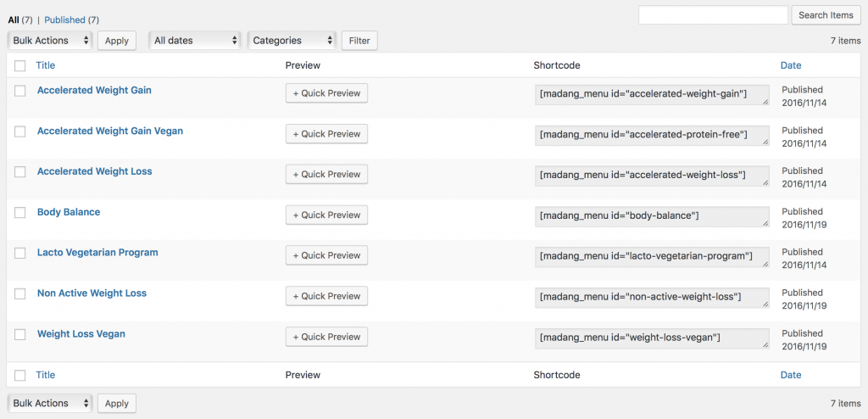Viewport: 868px width, 419px height.
Task: Click the Search Items button
Action: coord(826,15)
